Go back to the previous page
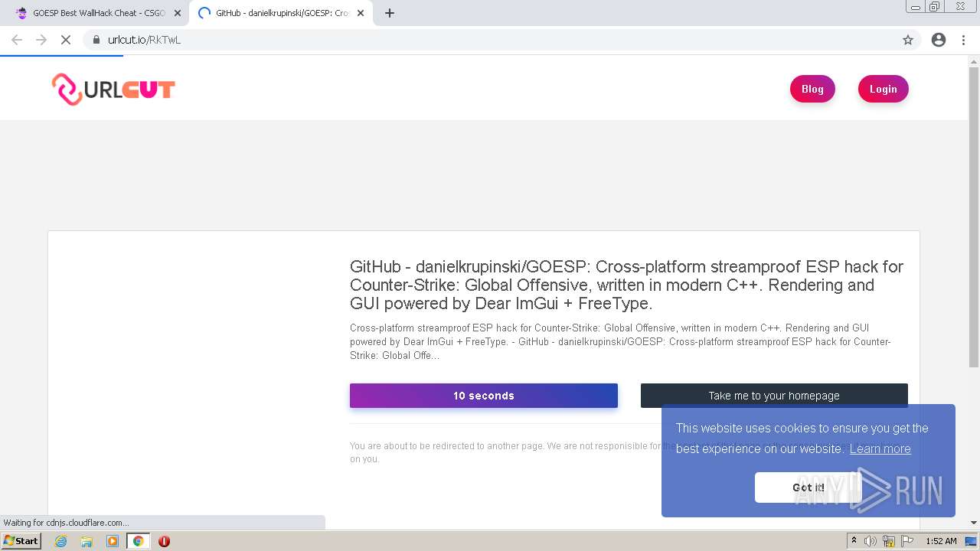The width and height of the screenshot is (980, 551). coord(17,40)
